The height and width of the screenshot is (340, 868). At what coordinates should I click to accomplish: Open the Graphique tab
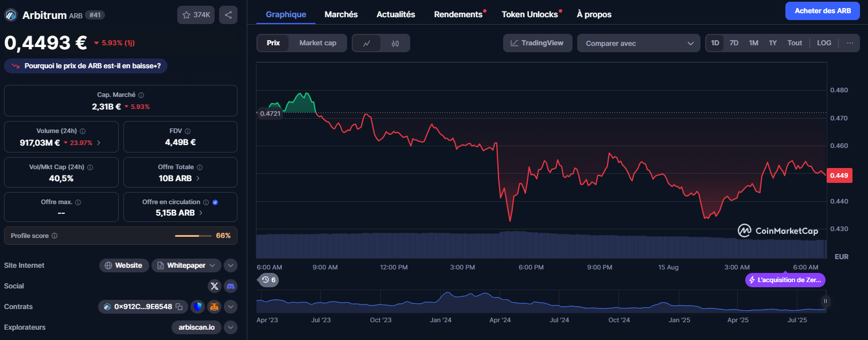pos(286,14)
